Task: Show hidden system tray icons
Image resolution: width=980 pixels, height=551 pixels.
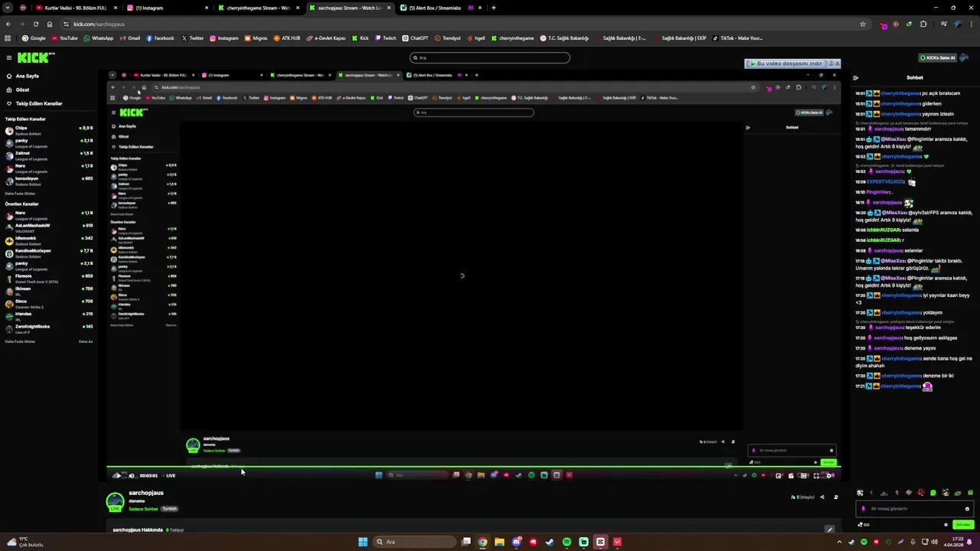Action: [839, 542]
